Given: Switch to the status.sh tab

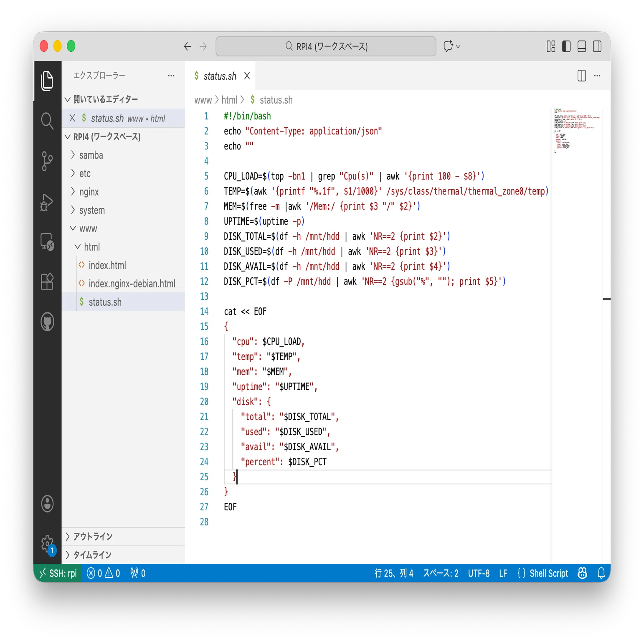Looking at the screenshot, I should (219, 76).
